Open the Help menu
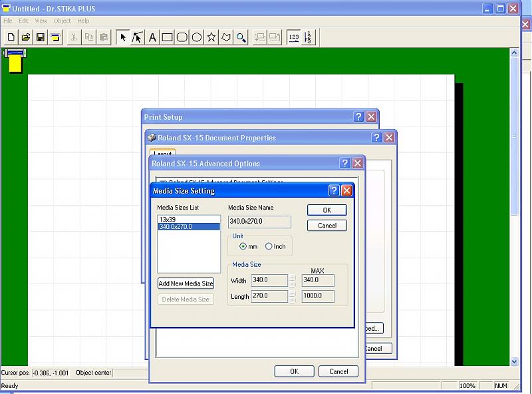Viewport: 532px width, 394px height. tap(83, 21)
